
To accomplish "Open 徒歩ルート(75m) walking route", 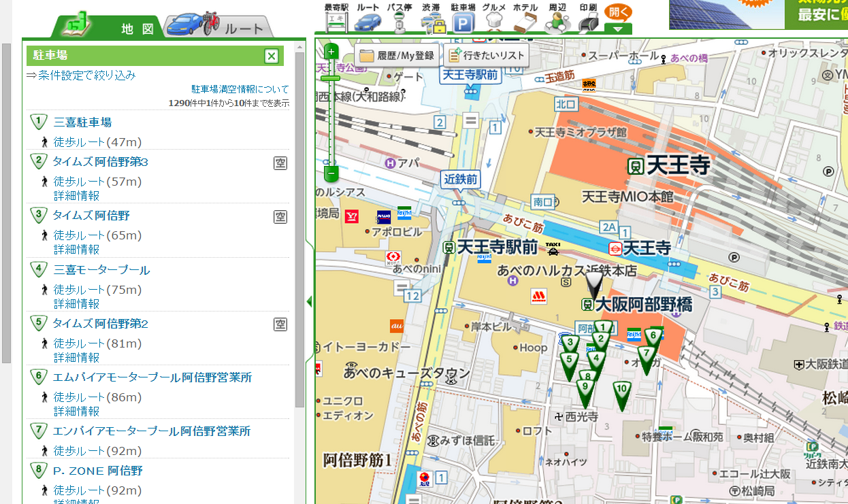I will tap(97, 290).
